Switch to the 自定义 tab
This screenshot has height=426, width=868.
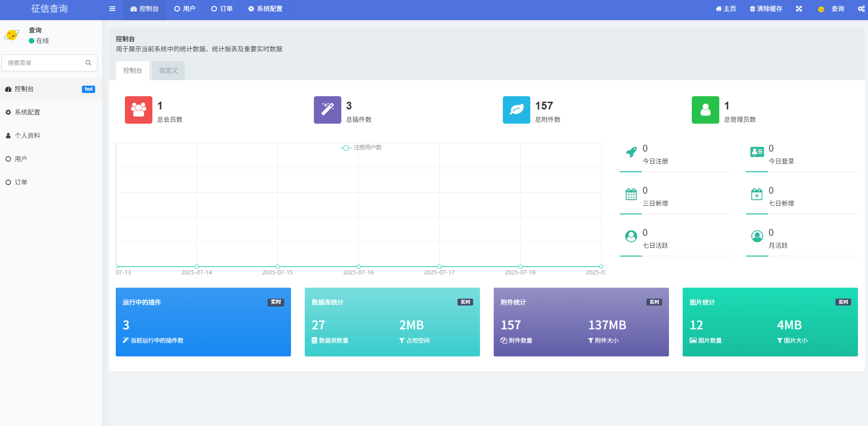click(x=168, y=71)
